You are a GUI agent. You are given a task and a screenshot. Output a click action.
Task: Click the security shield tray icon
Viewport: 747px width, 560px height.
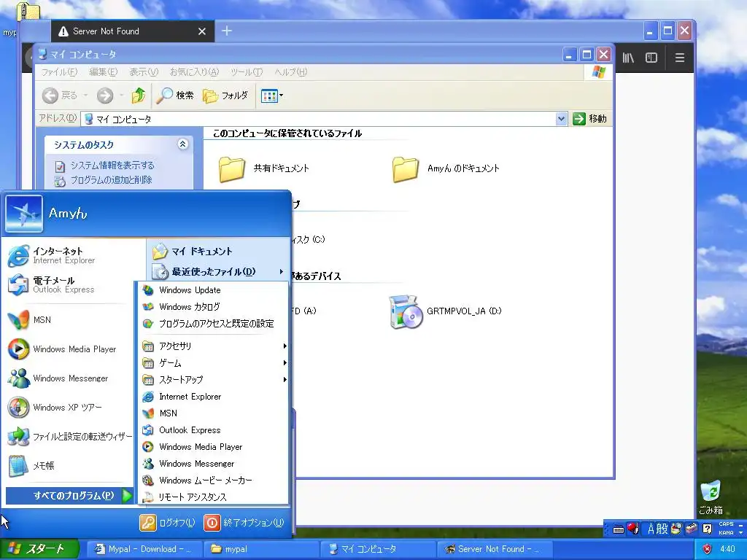coord(707,549)
